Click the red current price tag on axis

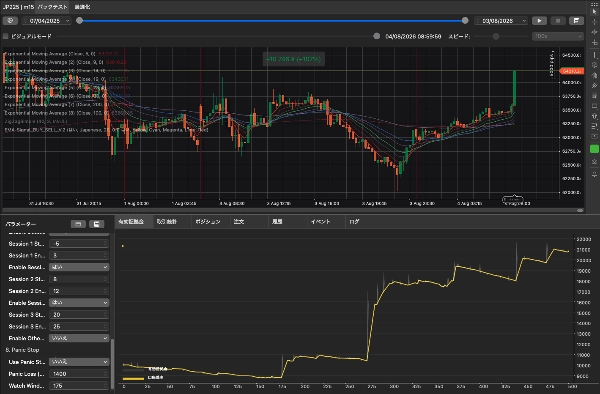(x=572, y=71)
